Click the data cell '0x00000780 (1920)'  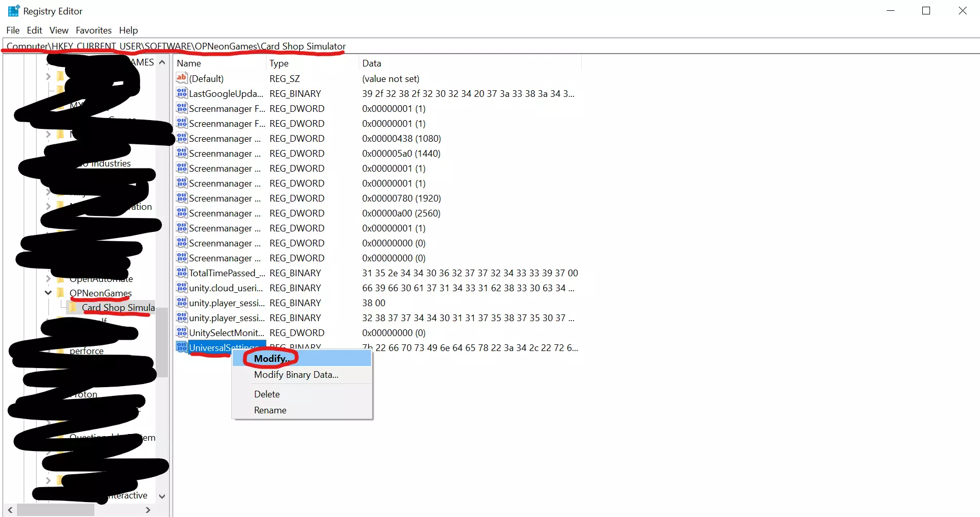click(x=401, y=198)
